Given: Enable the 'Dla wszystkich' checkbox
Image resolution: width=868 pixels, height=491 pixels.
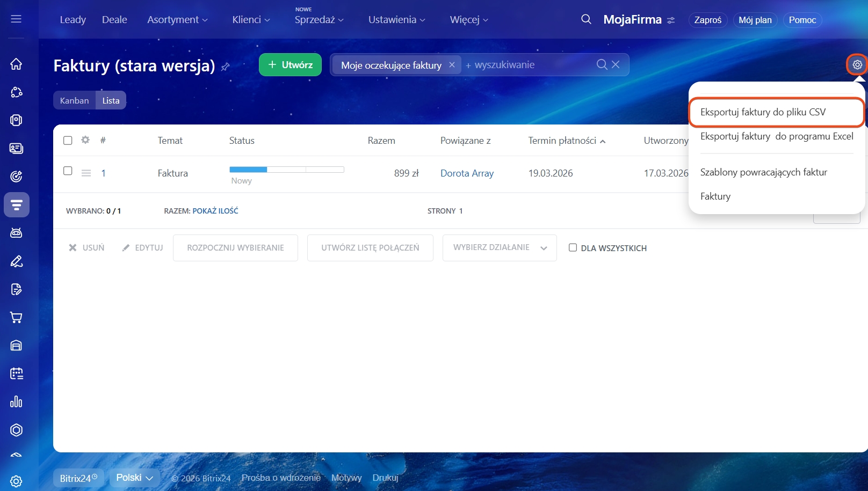Looking at the screenshot, I should [573, 248].
